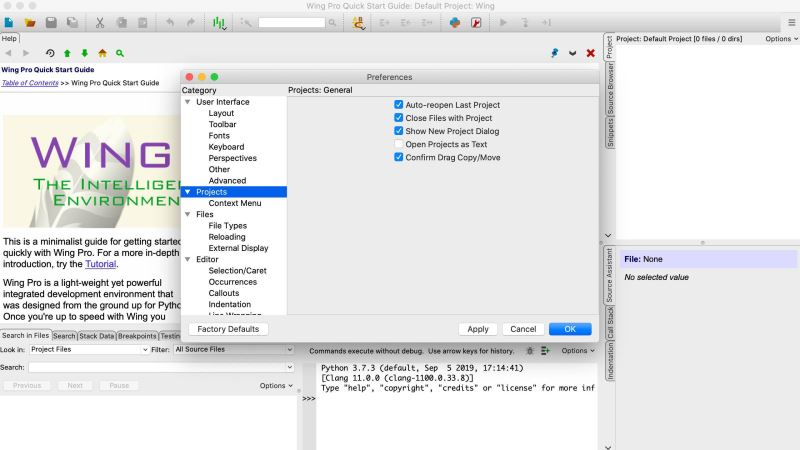
Task: Click the Start debug play icon
Action: [x=503, y=22]
